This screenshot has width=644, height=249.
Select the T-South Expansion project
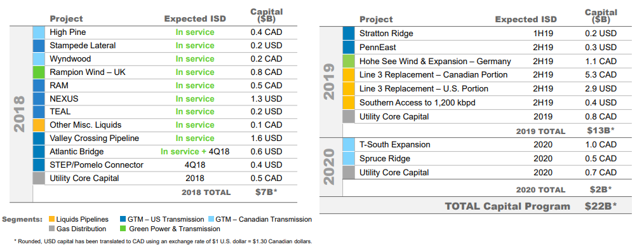394,145
